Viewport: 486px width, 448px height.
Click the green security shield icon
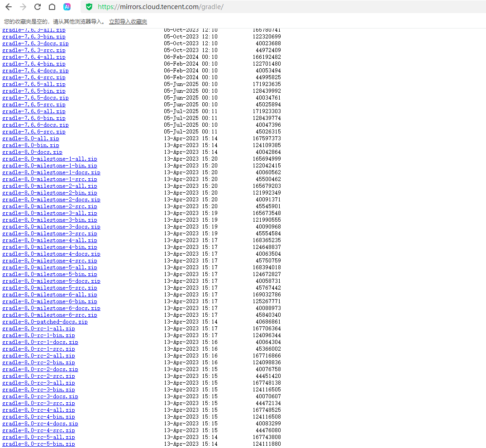(89, 7)
